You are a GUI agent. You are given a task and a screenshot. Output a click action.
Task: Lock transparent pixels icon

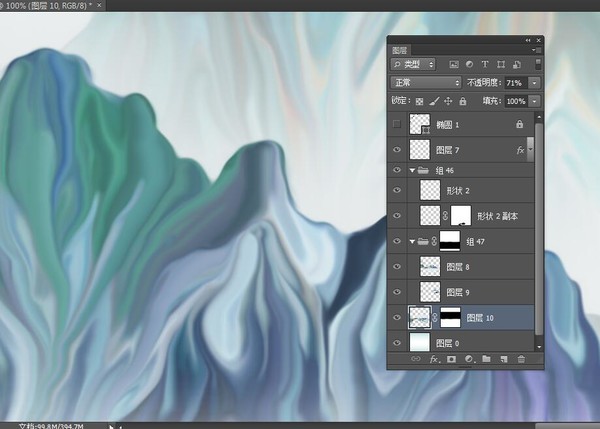(x=419, y=101)
